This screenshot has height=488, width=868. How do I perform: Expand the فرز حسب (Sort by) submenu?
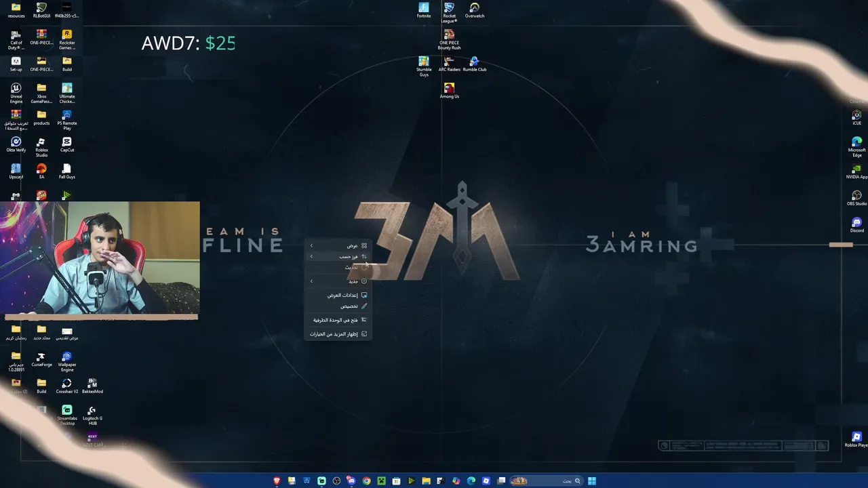pyautogui.click(x=338, y=256)
